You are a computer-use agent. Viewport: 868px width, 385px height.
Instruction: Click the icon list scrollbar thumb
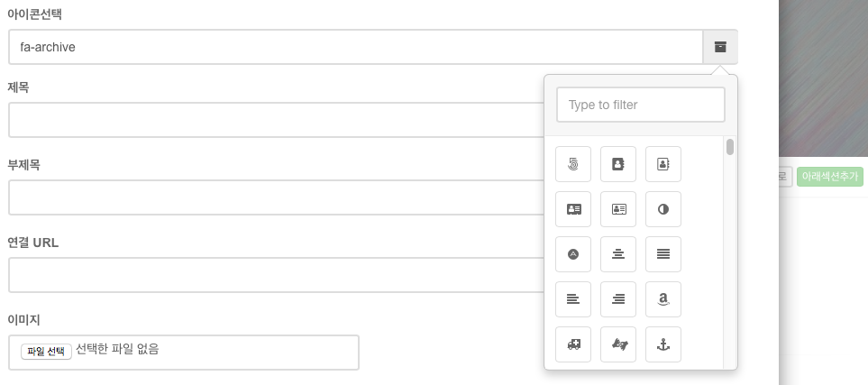click(730, 147)
